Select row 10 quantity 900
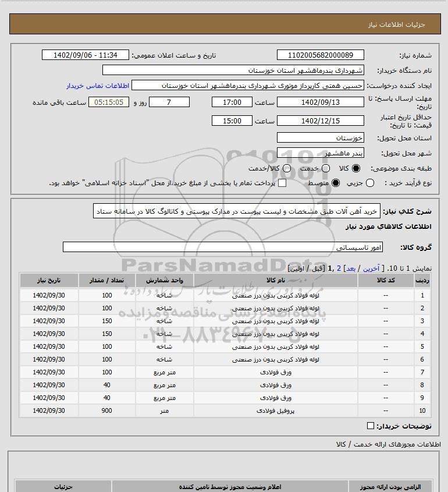 (107, 410)
